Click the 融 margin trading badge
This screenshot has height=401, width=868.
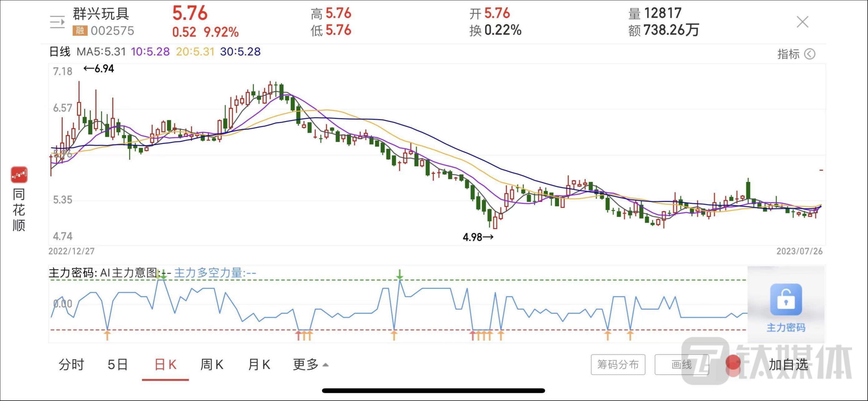[80, 31]
